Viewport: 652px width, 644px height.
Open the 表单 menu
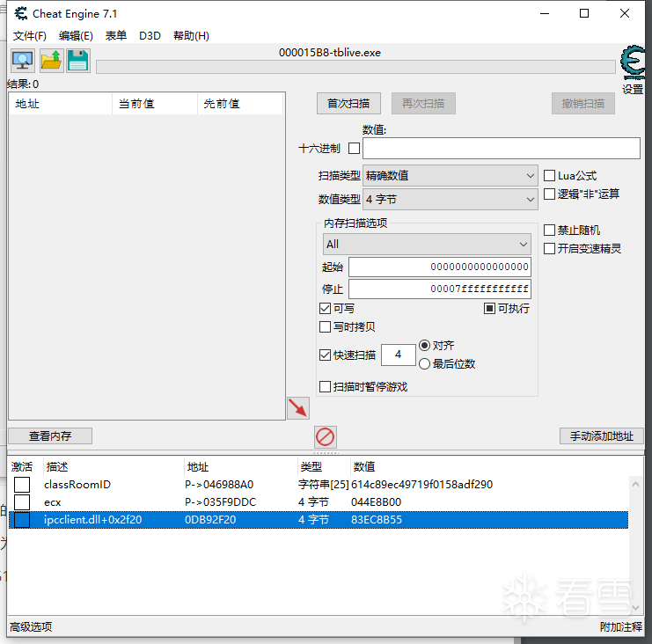click(115, 36)
